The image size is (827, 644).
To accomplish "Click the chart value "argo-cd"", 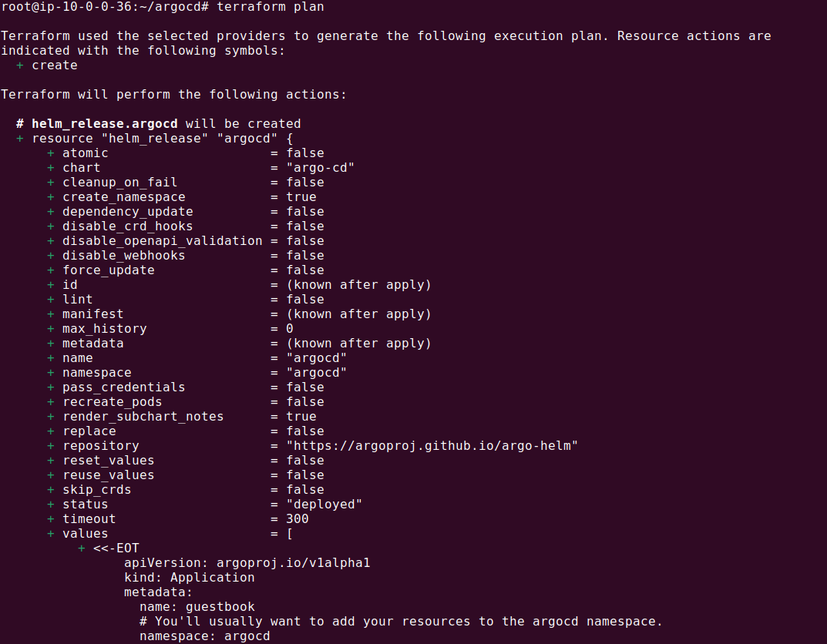I will (320, 167).
